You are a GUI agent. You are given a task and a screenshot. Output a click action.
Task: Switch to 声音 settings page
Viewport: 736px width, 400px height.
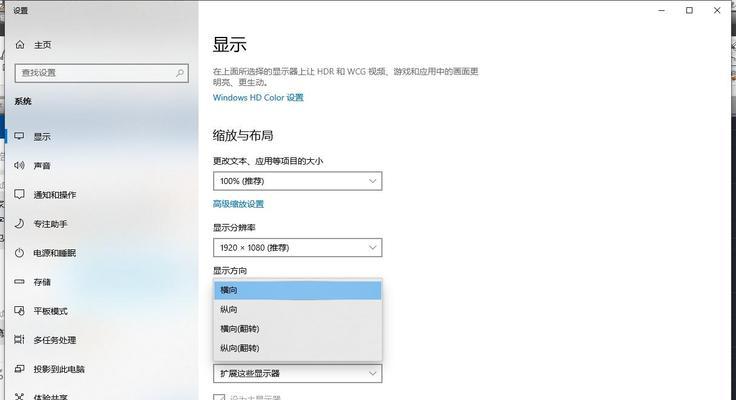pos(42,166)
